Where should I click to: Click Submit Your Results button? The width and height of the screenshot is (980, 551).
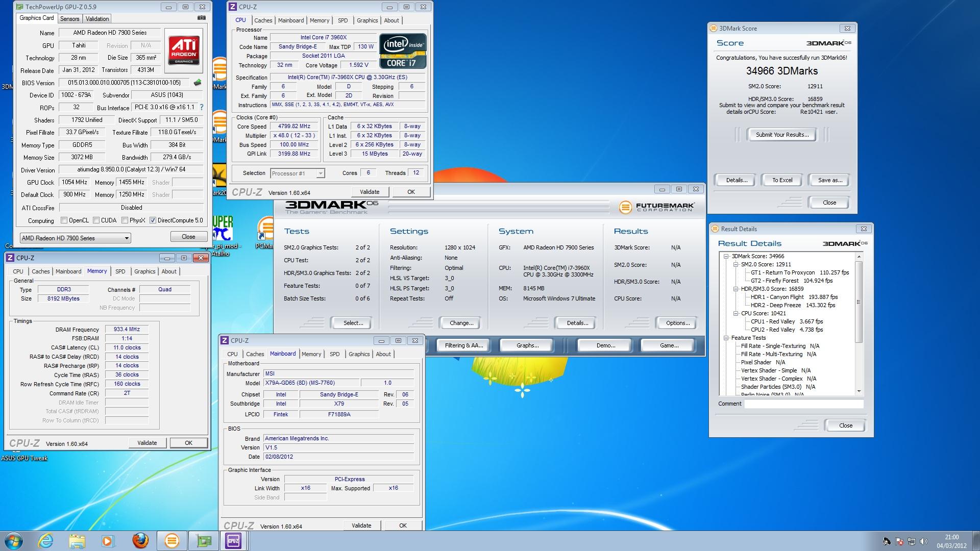pos(782,135)
